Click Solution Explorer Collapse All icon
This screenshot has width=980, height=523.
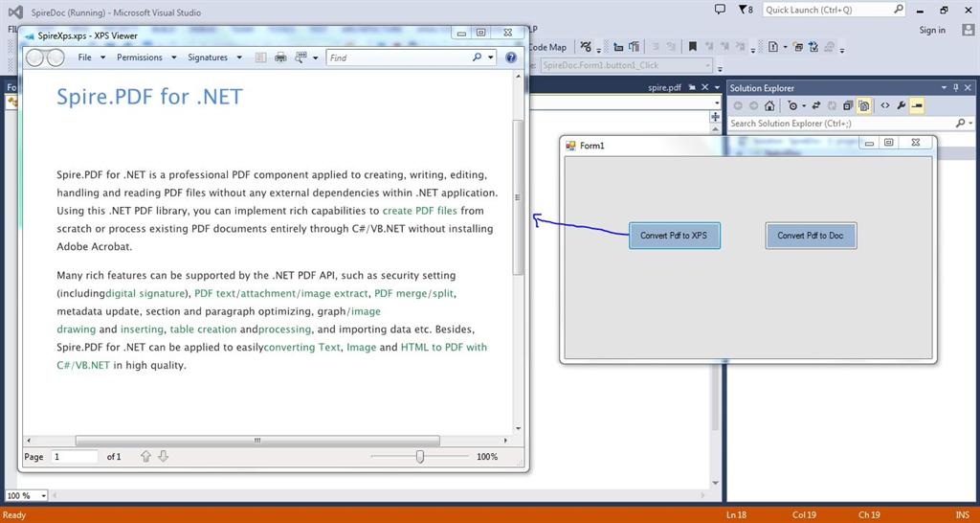click(x=848, y=105)
